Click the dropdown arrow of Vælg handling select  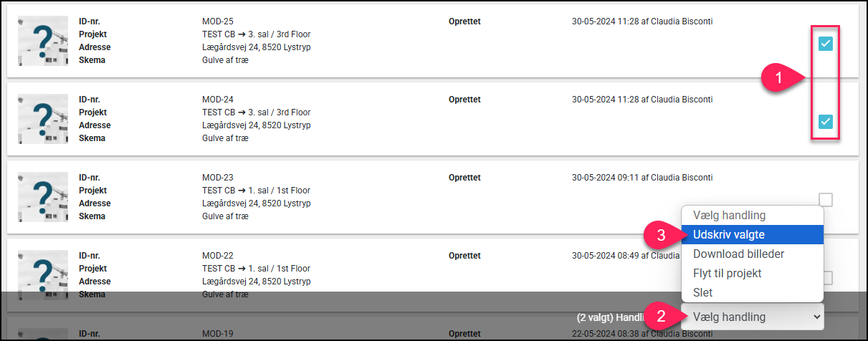point(814,317)
